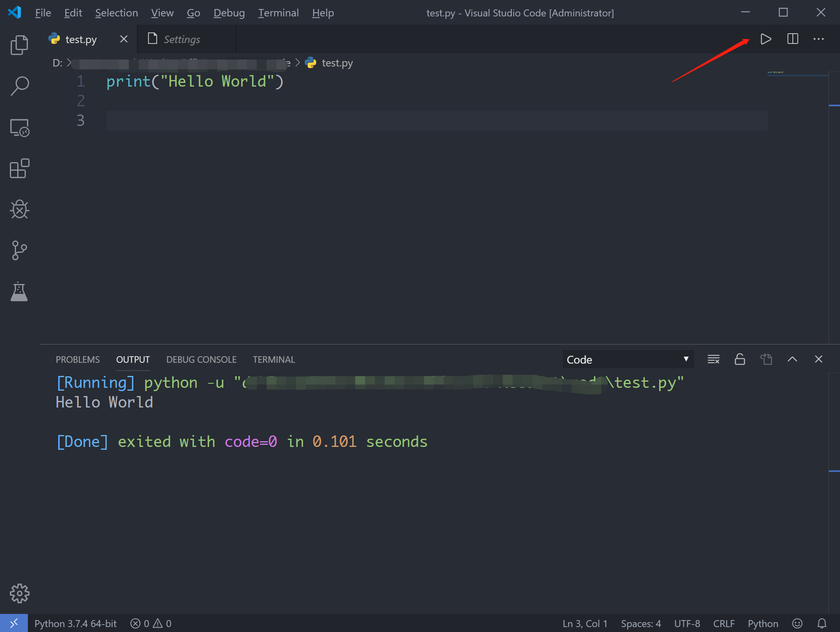Open the Terminal menu
Viewport: 840px width, 632px height.
click(278, 13)
